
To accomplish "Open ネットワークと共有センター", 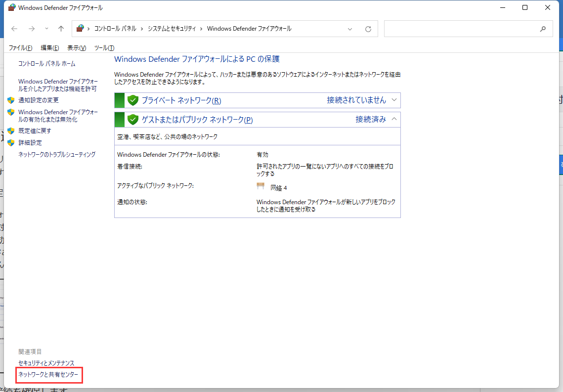I will pyautogui.click(x=49, y=375).
